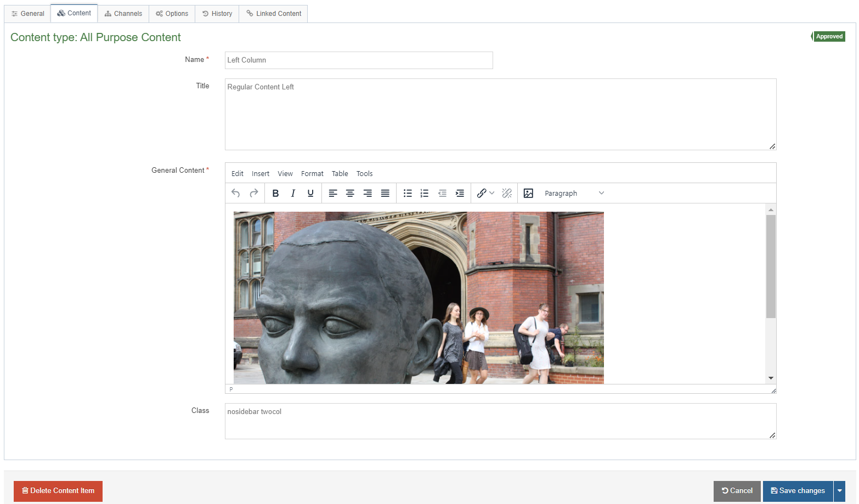This screenshot has height=504, width=859.
Task: Click the remove link icon
Action: pyautogui.click(x=507, y=193)
